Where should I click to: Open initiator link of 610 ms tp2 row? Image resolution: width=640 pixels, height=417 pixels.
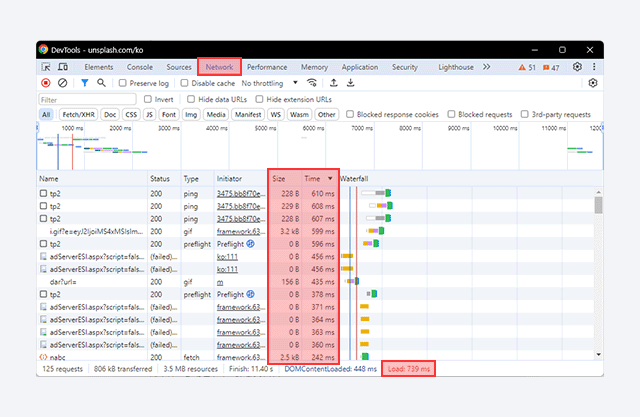(241, 193)
